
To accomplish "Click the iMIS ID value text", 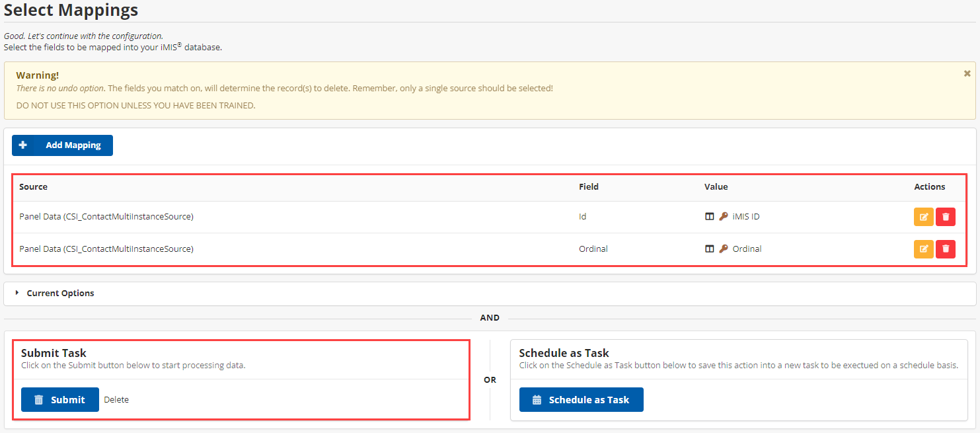I will click(x=746, y=216).
